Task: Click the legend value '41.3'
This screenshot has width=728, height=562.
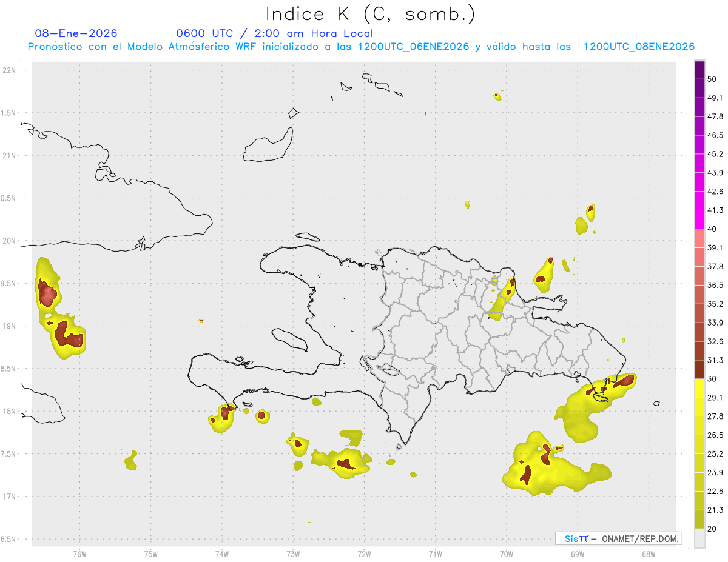Action: [715, 210]
